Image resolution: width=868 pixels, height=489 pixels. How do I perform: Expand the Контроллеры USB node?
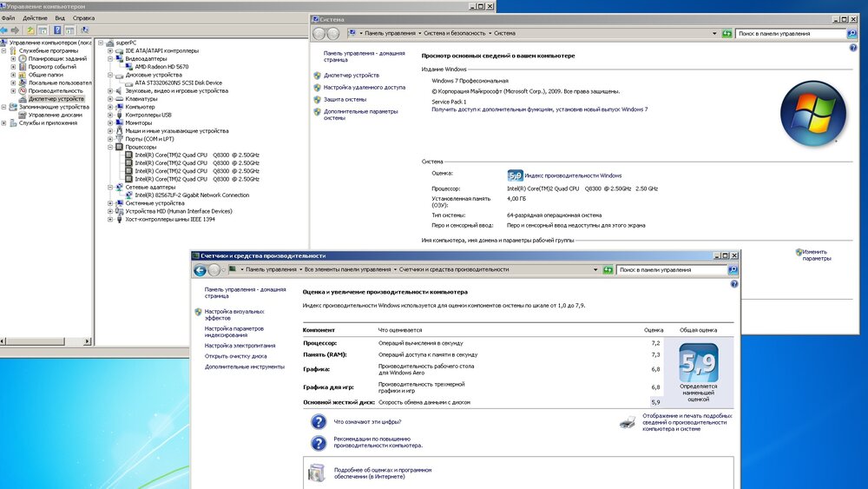tap(109, 115)
